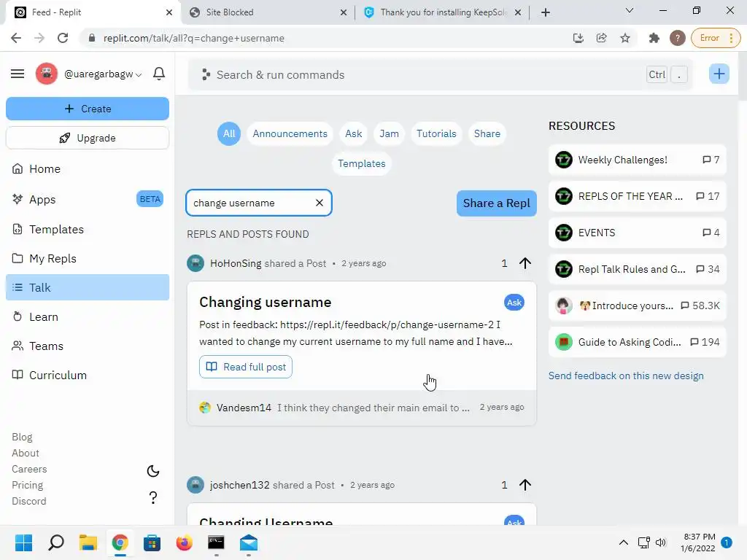Click the install app icon in address bar
The height and width of the screenshot is (560, 747).
pyautogui.click(x=578, y=38)
